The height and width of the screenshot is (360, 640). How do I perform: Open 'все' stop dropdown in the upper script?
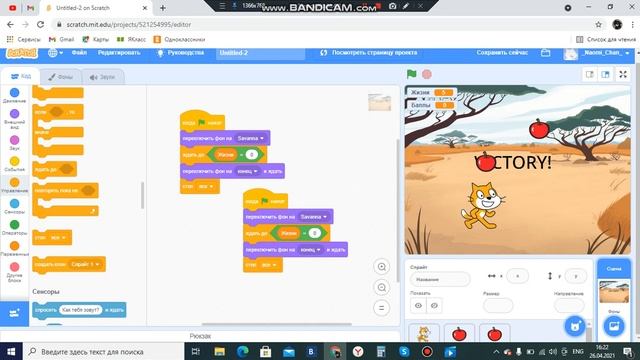pos(206,186)
